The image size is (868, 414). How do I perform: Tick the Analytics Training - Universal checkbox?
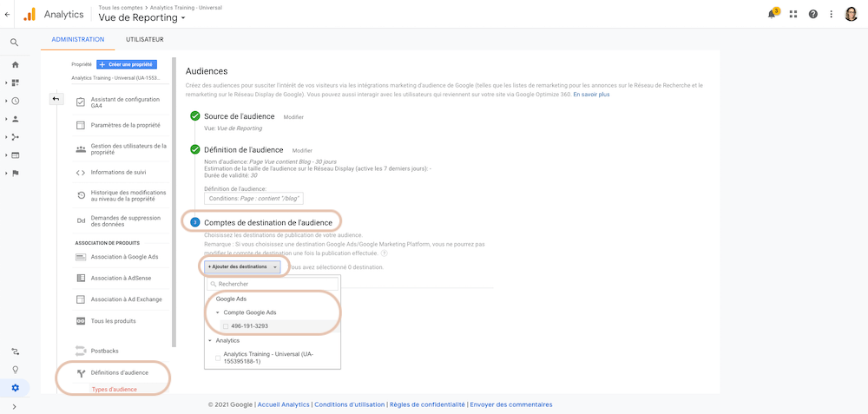pos(218,358)
